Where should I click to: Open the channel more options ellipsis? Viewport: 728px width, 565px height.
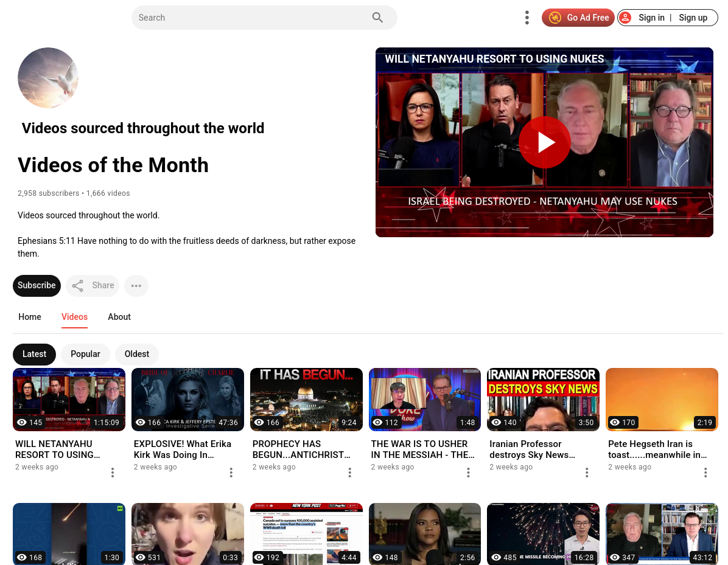pos(136,285)
